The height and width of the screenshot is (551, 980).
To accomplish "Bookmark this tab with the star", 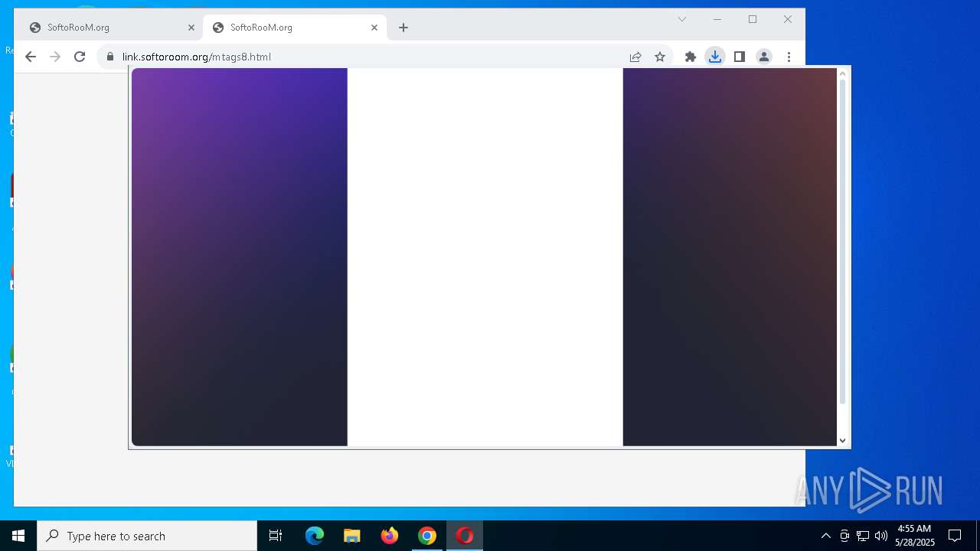I will tap(660, 57).
